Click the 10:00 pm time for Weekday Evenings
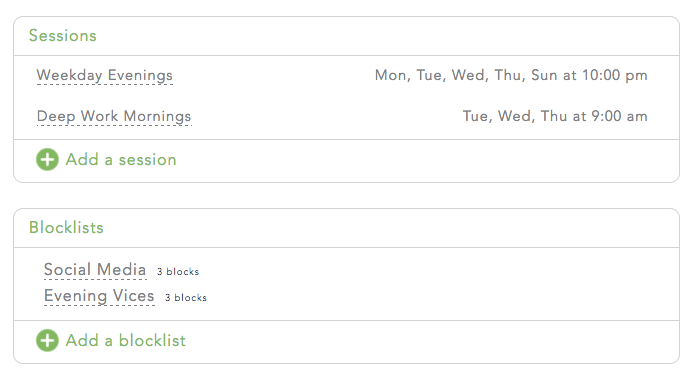 tap(615, 75)
